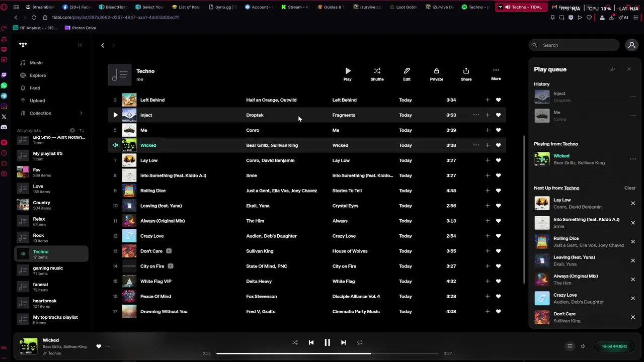Open options for Me in History
The width and height of the screenshot is (644, 362).
point(633,116)
